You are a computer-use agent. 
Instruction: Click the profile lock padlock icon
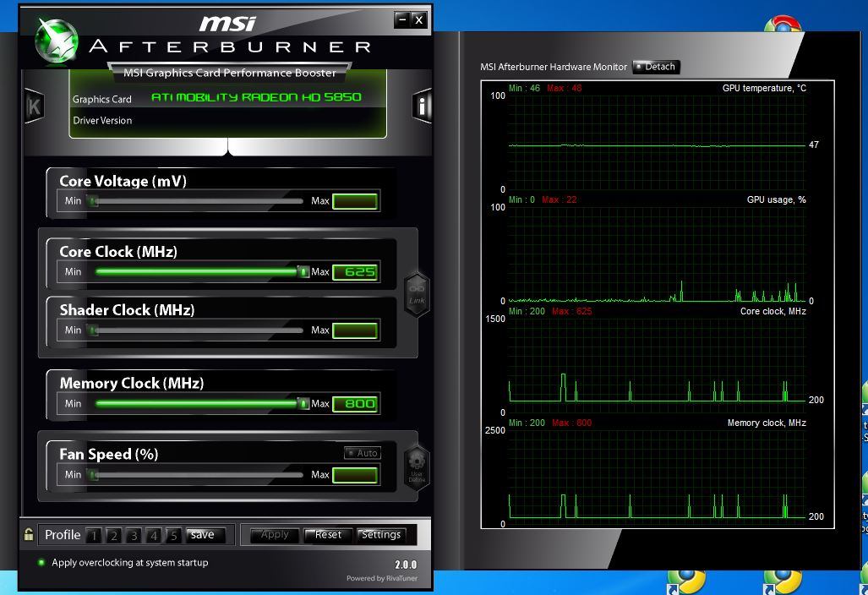[x=28, y=534]
